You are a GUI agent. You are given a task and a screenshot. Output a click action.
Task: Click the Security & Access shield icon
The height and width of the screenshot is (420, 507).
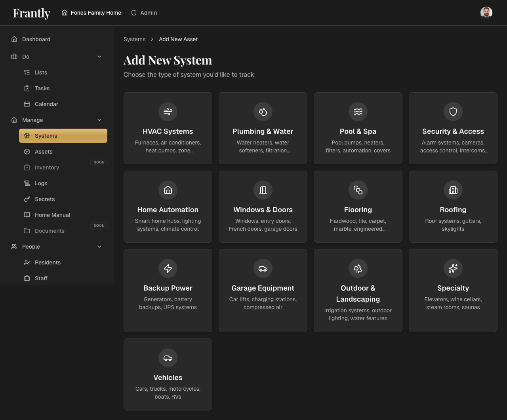point(453,112)
